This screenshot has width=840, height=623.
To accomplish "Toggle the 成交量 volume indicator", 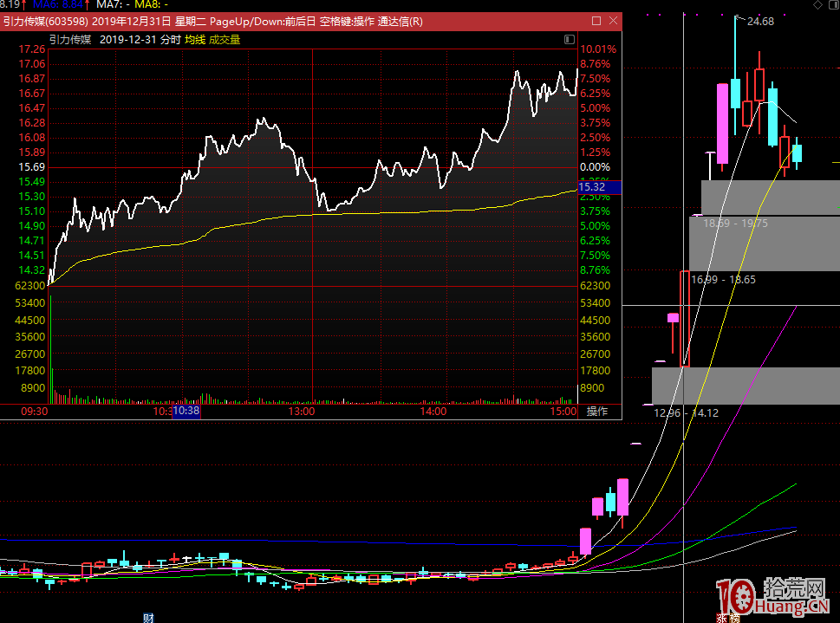I will pyautogui.click(x=225, y=40).
